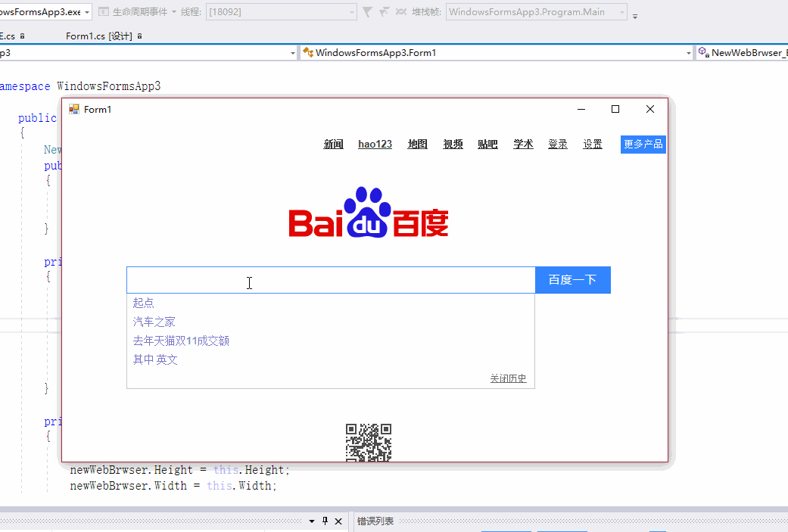Click the 百度一下 search button
Screen dimensions: 788x532
tap(573, 280)
